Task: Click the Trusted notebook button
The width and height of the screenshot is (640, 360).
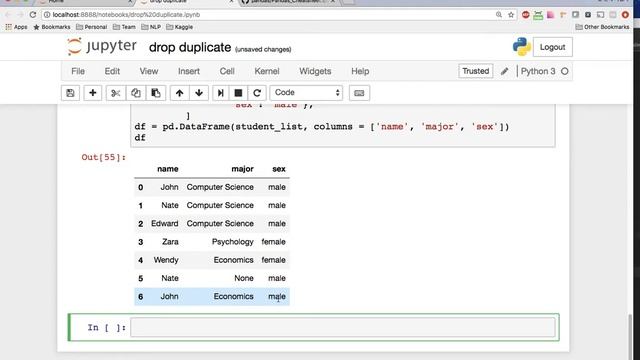Action: (x=476, y=71)
